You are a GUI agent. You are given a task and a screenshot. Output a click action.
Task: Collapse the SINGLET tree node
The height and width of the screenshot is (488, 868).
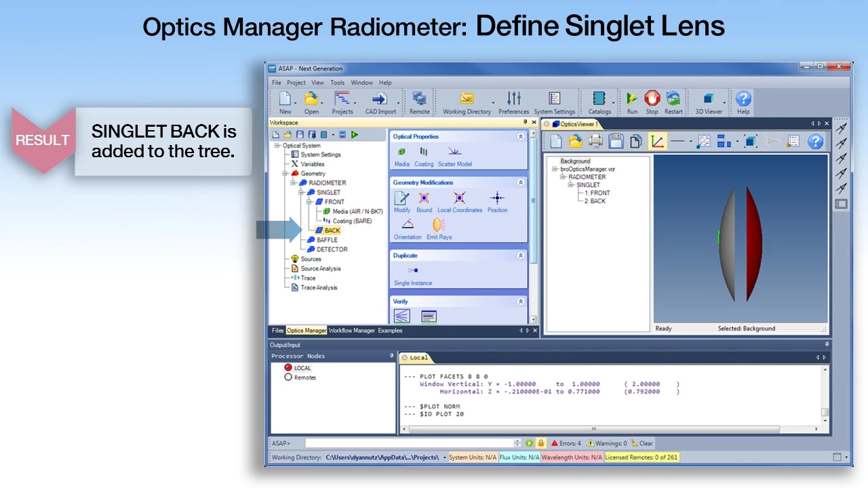pos(302,192)
